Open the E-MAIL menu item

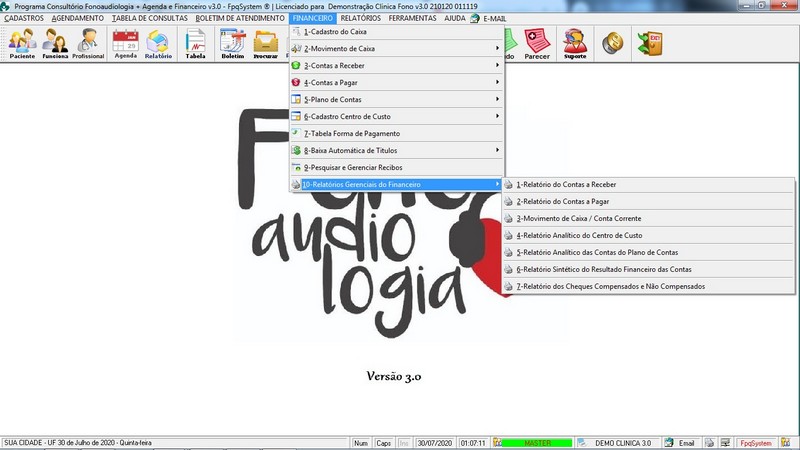[494, 18]
